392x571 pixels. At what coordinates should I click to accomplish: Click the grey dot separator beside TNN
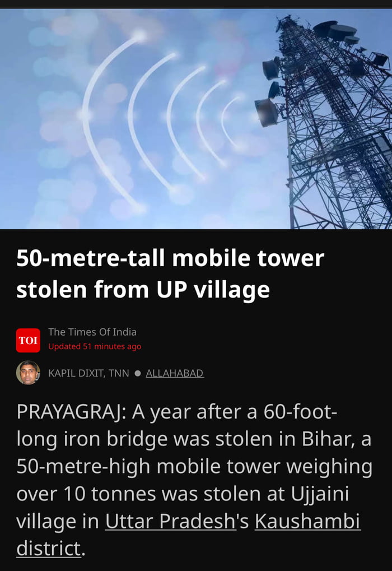[x=138, y=373]
